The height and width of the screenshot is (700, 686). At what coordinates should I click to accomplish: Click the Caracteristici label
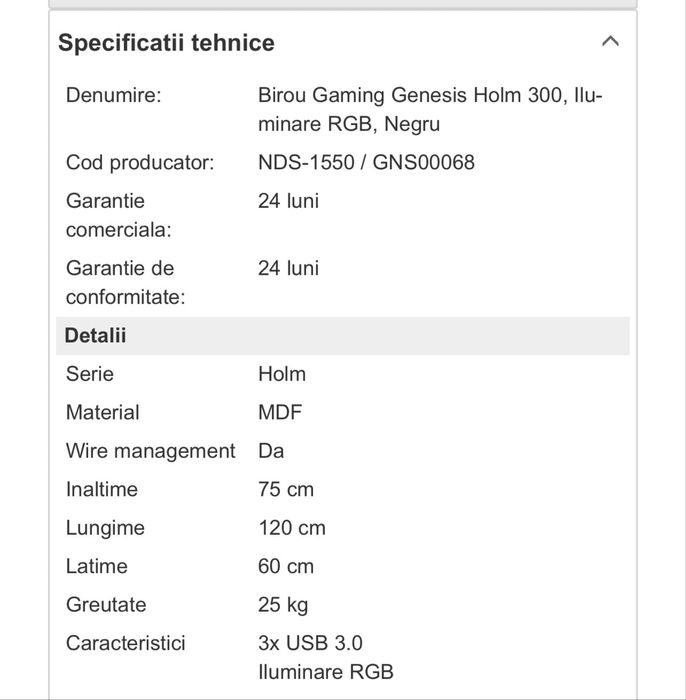pos(126,643)
